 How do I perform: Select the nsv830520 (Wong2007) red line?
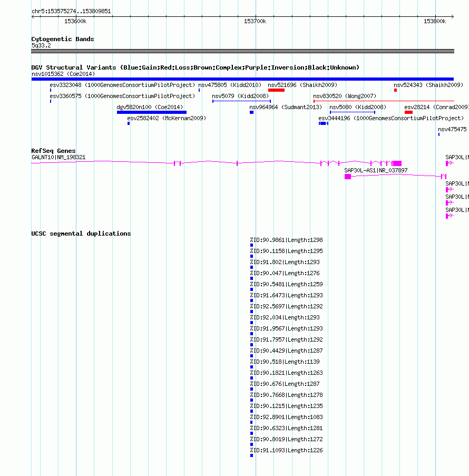(x=384, y=101)
